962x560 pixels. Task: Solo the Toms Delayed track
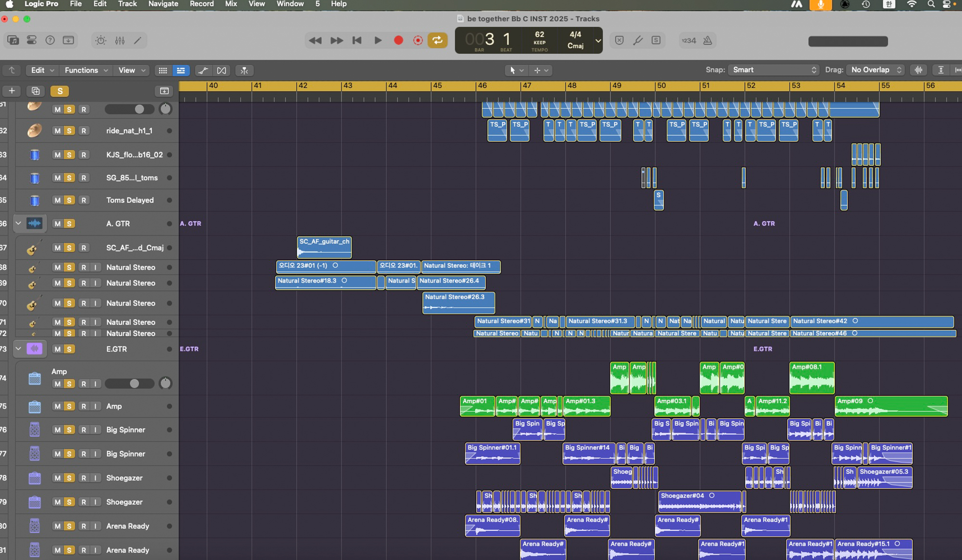[69, 200]
